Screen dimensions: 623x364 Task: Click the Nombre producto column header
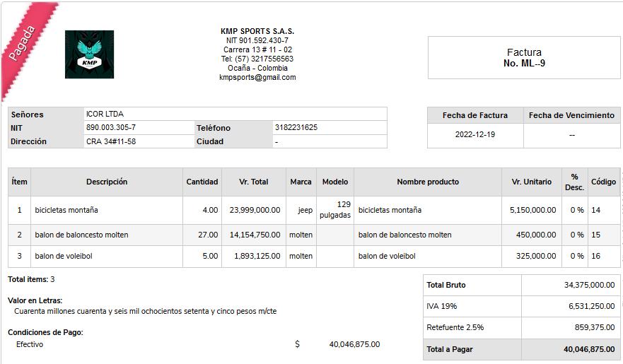428,182
